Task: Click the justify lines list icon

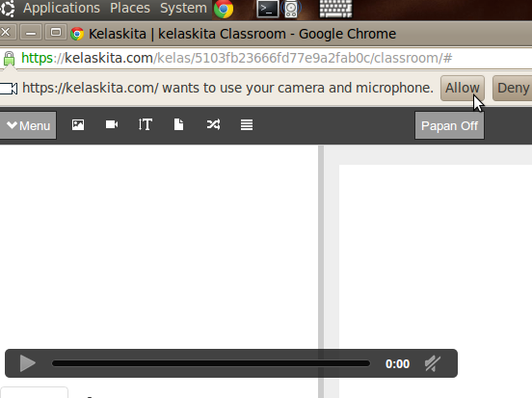Action: (x=247, y=124)
